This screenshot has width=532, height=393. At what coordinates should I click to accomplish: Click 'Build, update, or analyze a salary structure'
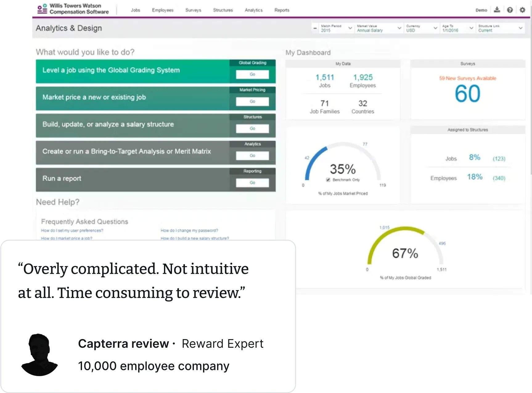pyautogui.click(x=108, y=124)
